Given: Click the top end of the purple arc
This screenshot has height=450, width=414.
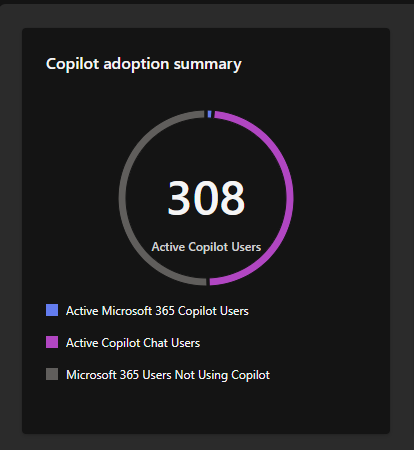Looking at the screenshot, I should (217, 115).
